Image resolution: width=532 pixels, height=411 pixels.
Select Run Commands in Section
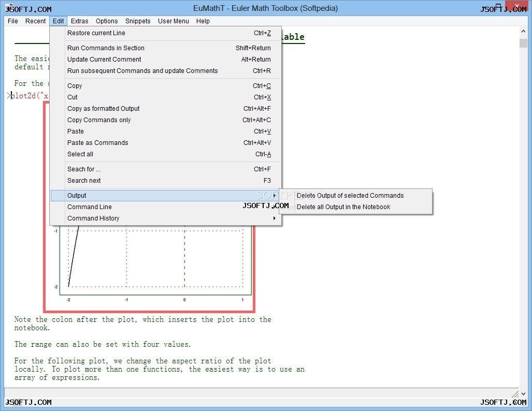pyautogui.click(x=166, y=48)
